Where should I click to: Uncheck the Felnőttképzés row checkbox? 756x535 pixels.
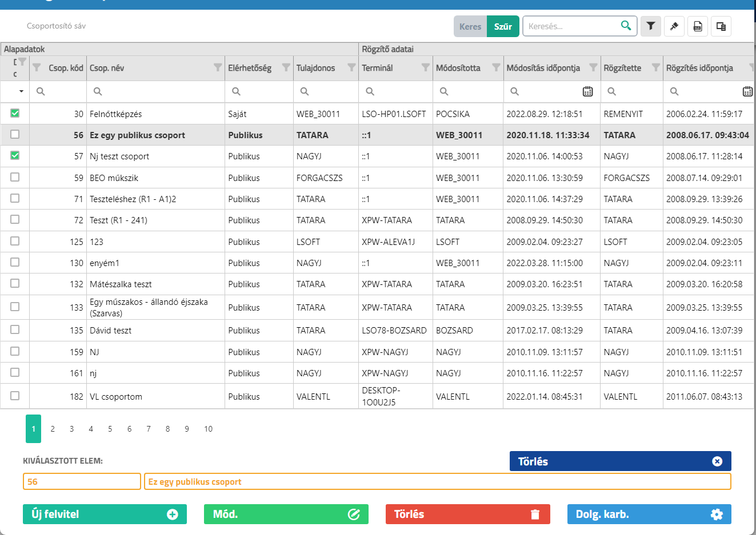(15, 113)
